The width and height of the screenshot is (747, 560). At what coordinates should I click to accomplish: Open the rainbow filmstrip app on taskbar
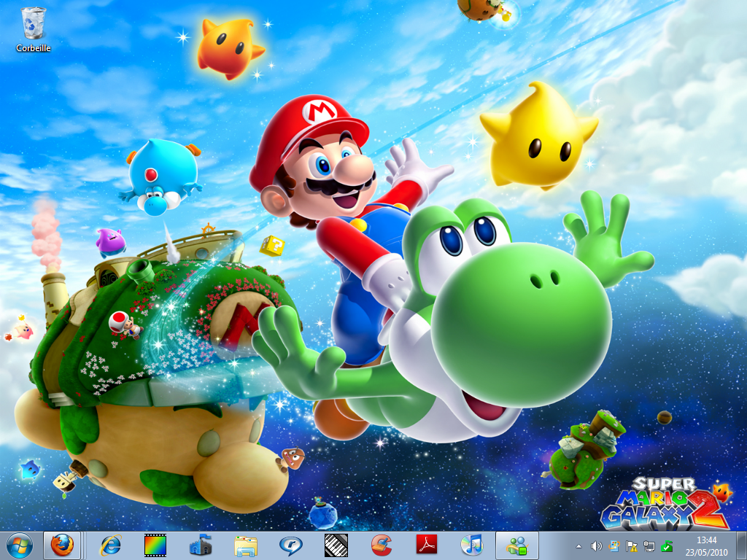(x=155, y=545)
